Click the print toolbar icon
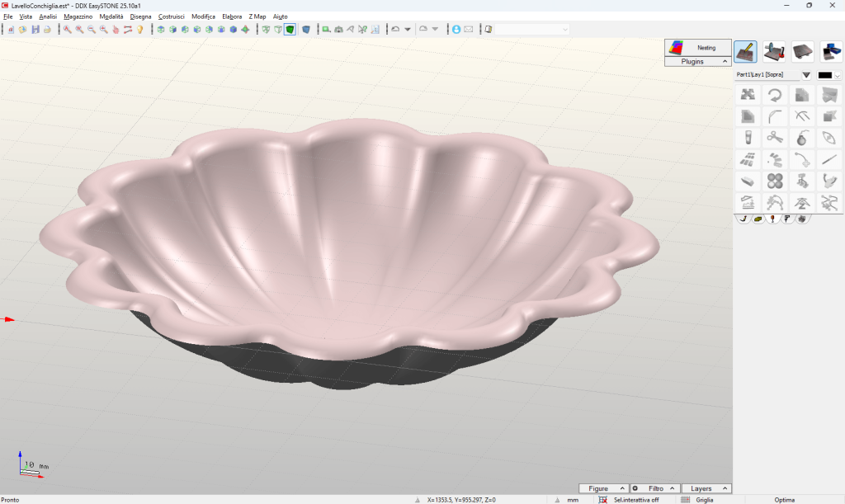845x504 pixels. point(47,30)
